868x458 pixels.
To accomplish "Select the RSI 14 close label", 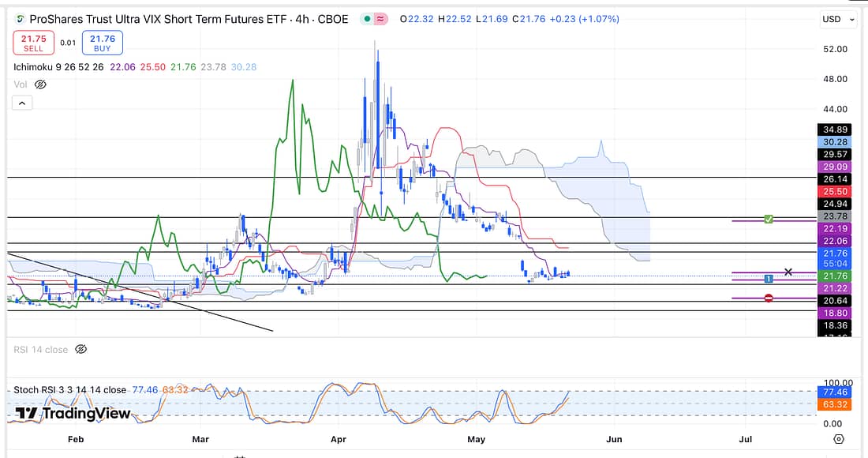I will 41,350.
